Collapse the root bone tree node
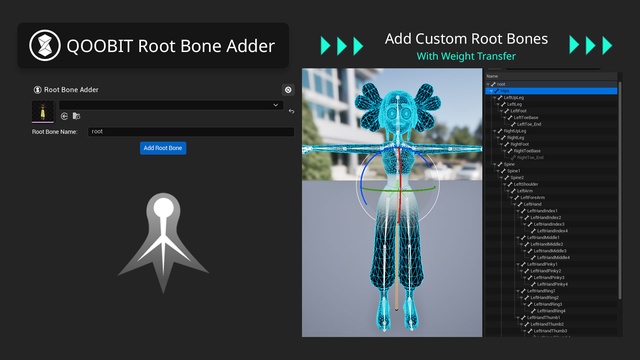The height and width of the screenshot is (360, 640). pyautogui.click(x=488, y=84)
